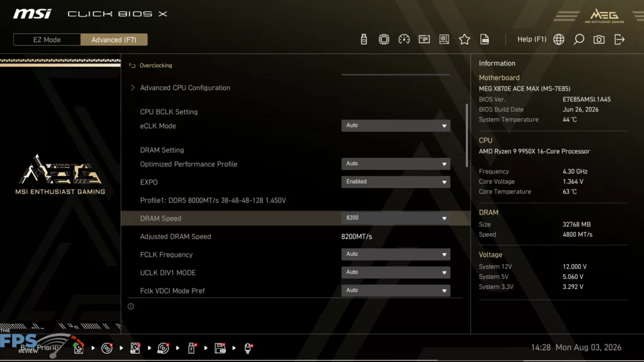Select optical disc boot priority device

coord(107,348)
